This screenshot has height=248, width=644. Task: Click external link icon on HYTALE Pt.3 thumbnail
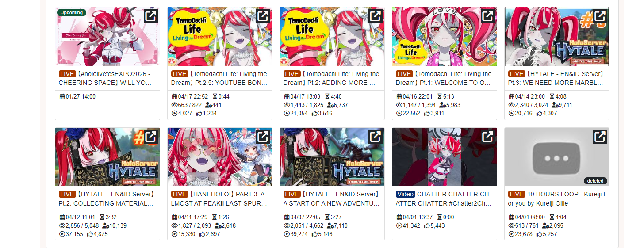tap(600, 16)
